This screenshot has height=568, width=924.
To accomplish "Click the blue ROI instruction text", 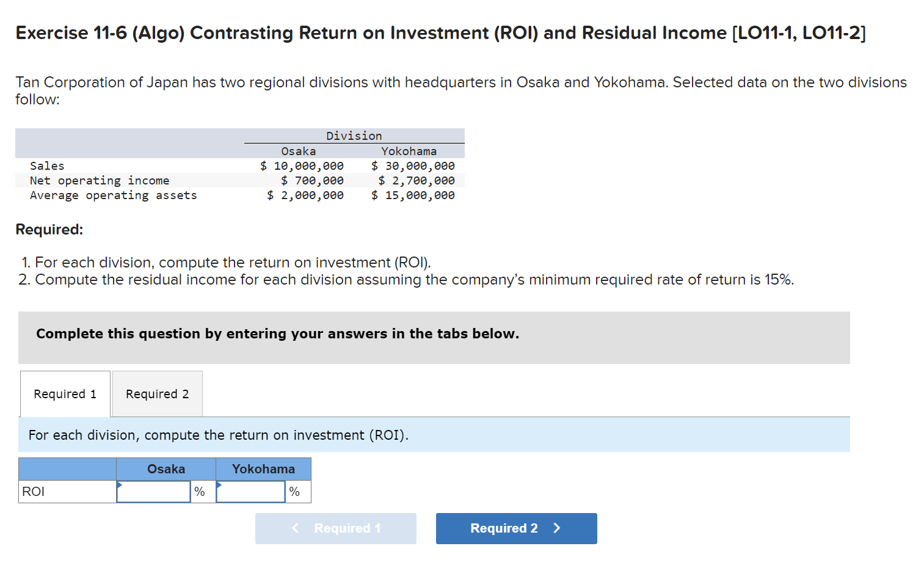I will 219,435.
